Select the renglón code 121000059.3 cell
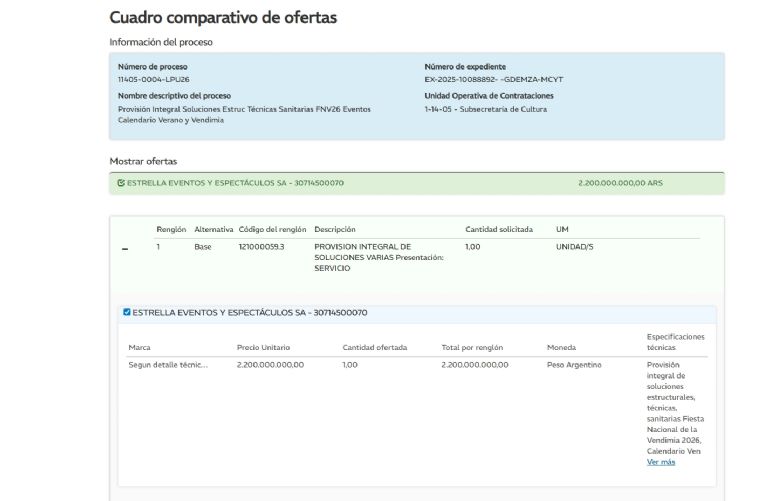This screenshot has height=501, width=768. [x=261, y=246]
